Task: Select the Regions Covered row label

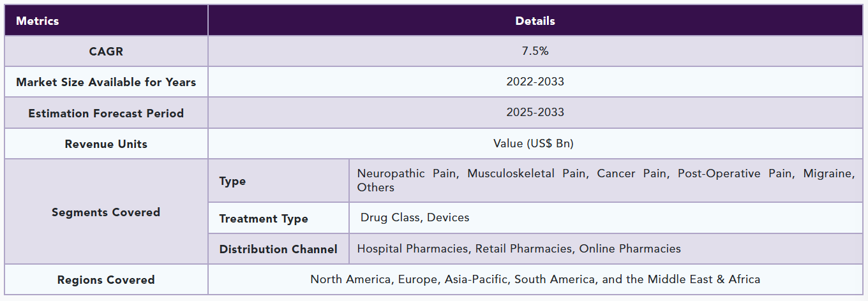Action: click(106, 280)
